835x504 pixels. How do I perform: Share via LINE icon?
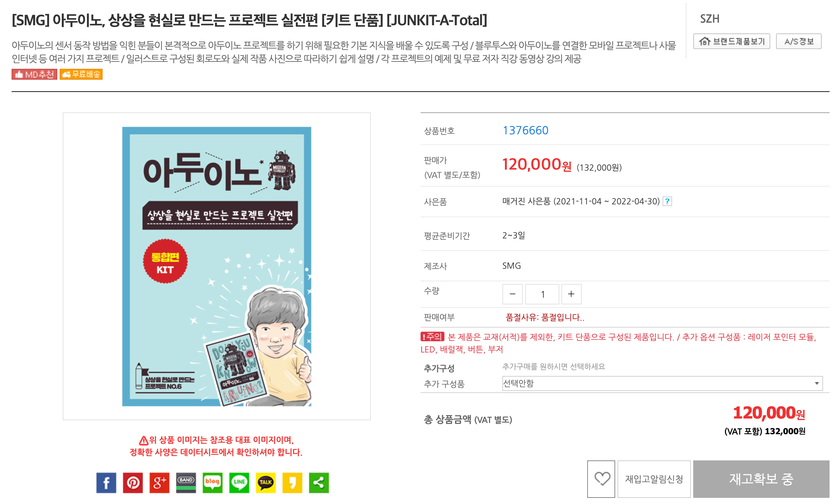pyautogui.click(x=239, y=483)
